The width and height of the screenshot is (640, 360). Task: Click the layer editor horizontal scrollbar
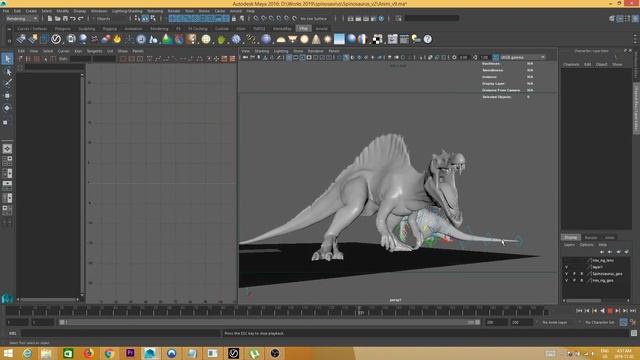584,301
